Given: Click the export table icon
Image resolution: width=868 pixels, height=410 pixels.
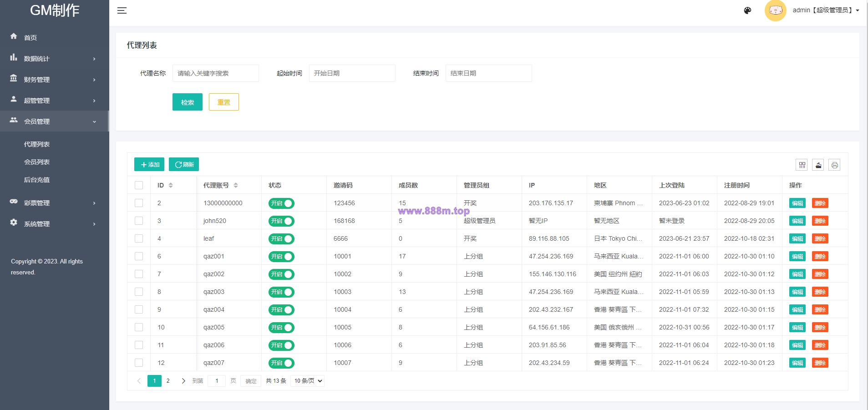Looking at the screenshot, I should [x=818, y=165].
